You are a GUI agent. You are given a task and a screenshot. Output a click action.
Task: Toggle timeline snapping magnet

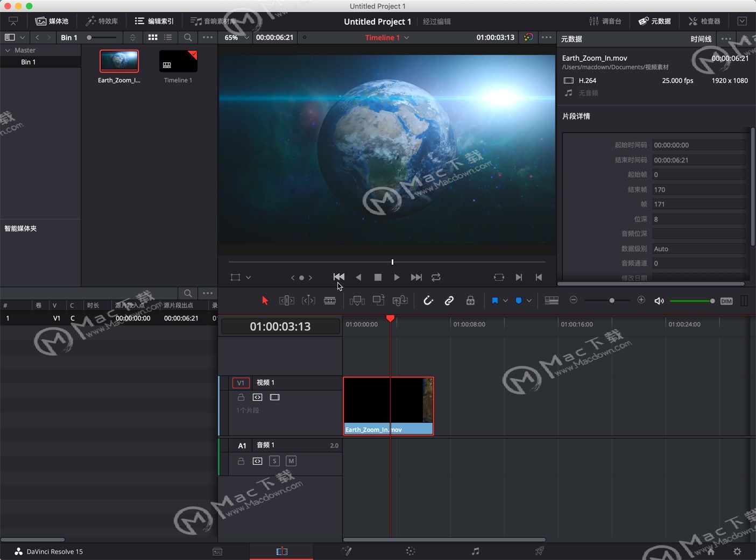click(x=428, y=301)
